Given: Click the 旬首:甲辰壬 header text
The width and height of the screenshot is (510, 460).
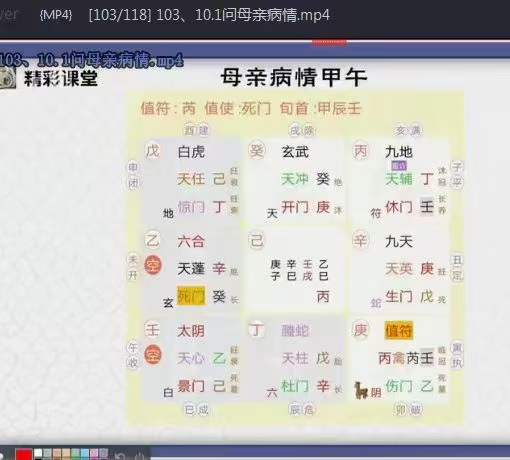Looking at the screenshot, I should [x=320, y=109].
